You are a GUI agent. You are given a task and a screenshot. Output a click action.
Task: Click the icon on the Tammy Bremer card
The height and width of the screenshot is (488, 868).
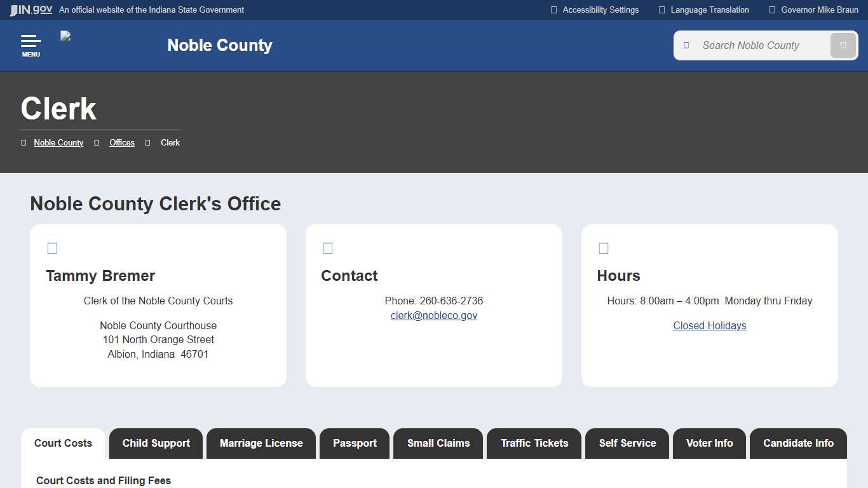52,248
